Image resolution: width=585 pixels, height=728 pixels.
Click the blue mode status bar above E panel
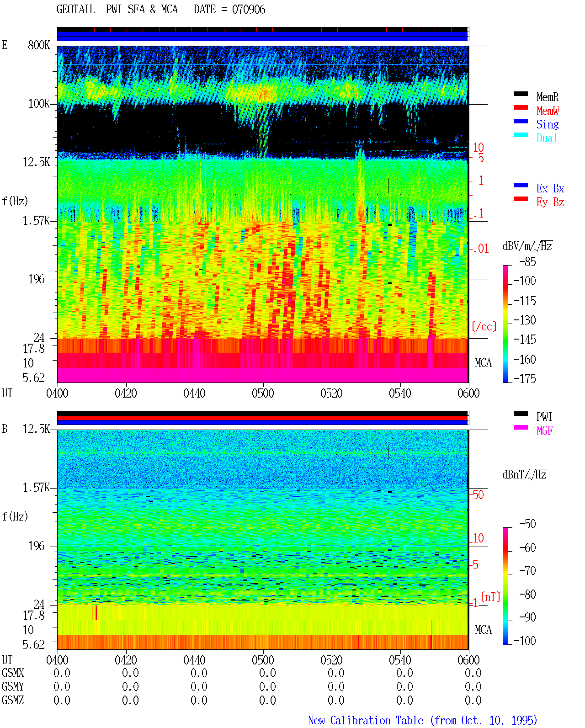tap(263, 36)
